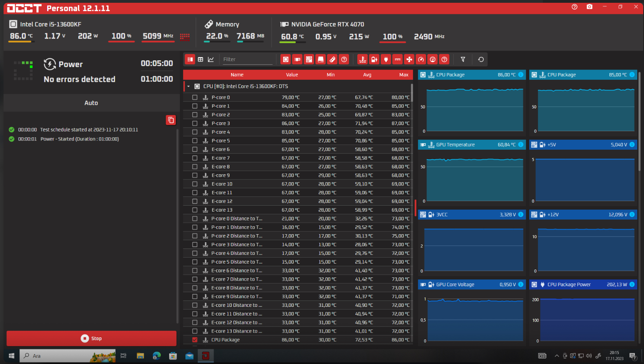Select the 'Test schedule started' log entry

89,130
